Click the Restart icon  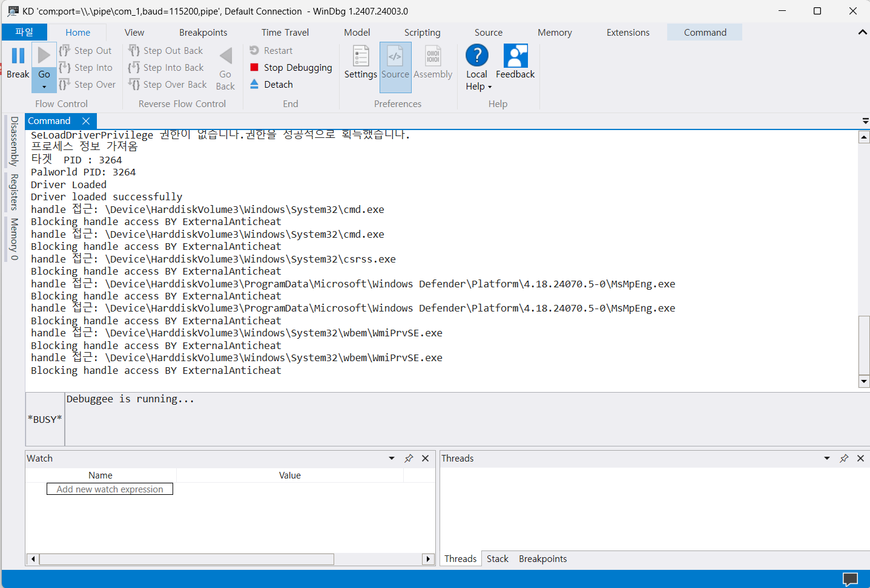254,50
